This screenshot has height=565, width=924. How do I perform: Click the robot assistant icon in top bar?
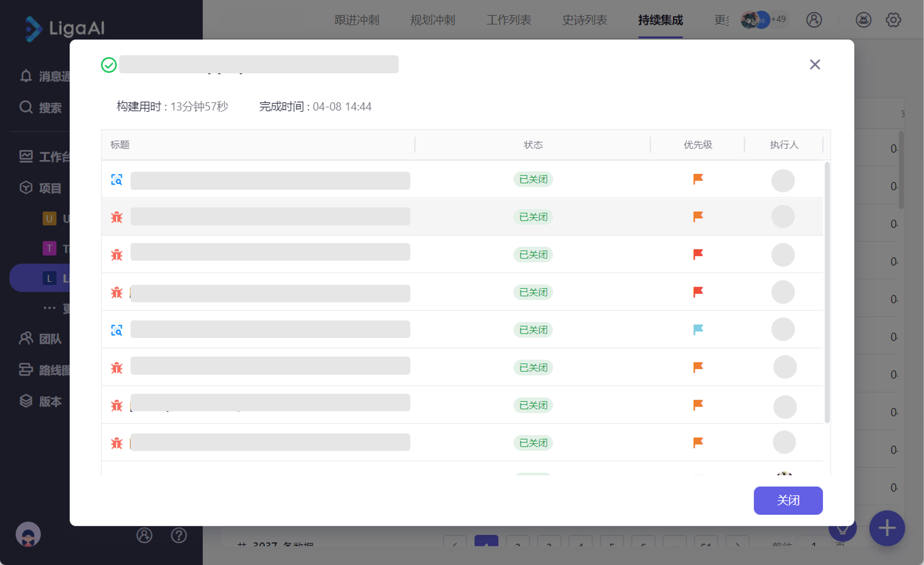click(x=863, y=20)
